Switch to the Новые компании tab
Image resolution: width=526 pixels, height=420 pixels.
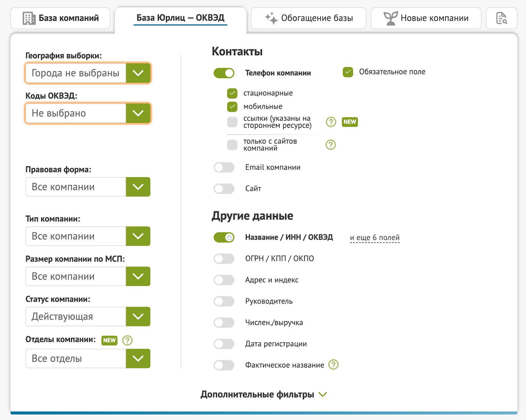(x=426, y=18)
